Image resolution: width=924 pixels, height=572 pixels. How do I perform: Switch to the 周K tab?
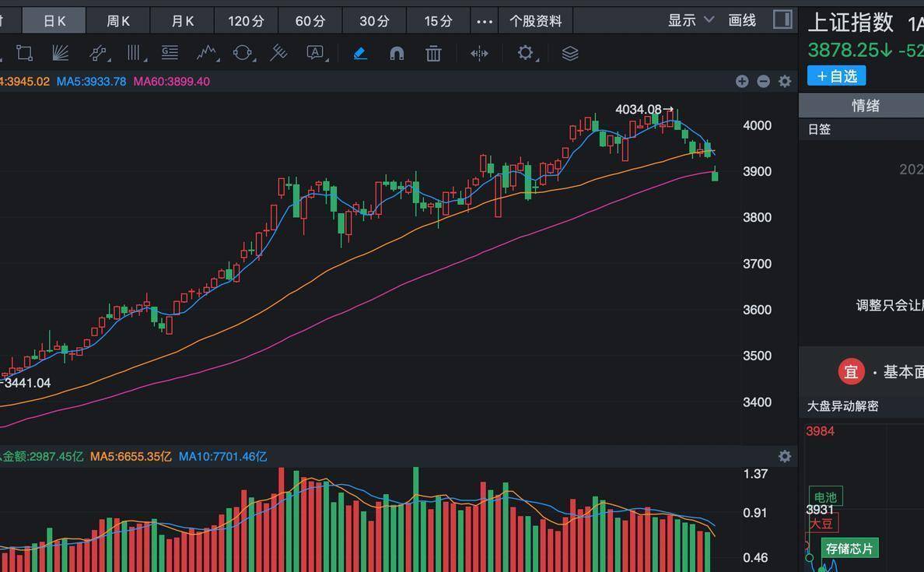[x=118, y=21]
